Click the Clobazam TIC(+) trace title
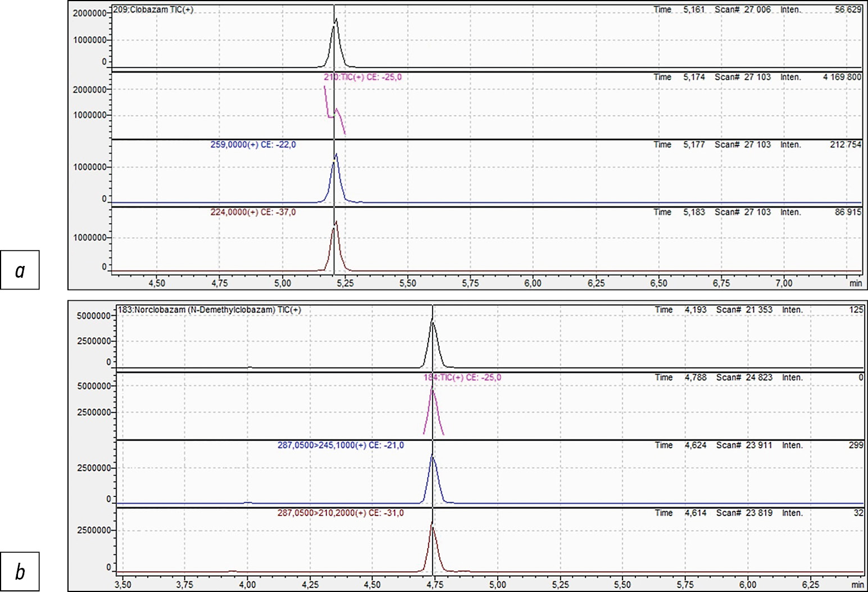This screenshot has width=868, height=592. click(153, 10)
